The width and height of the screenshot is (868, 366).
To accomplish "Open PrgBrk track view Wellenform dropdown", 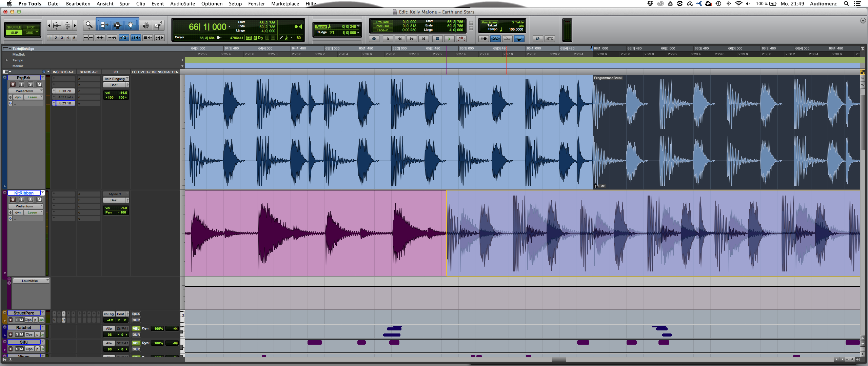I will [x=26, y=91].
